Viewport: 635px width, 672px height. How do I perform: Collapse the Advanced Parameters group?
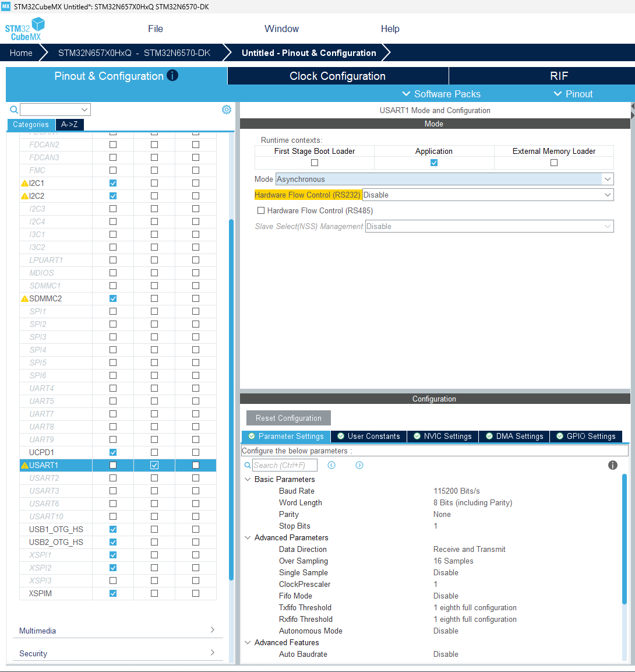(248, 537)
